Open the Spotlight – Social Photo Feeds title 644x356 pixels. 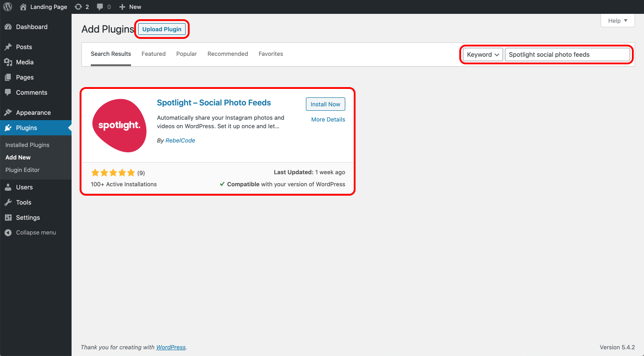pos(214,103)
